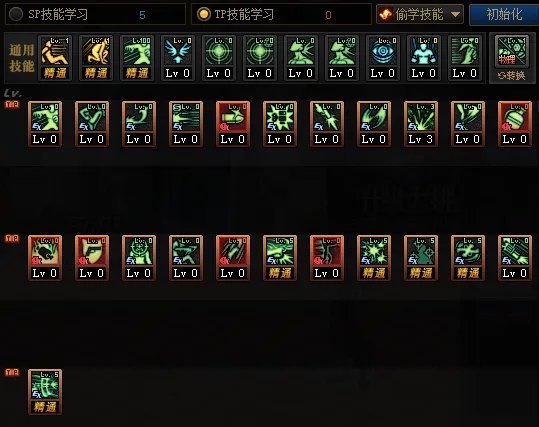Click the green S-marked EX beam skill
Screen dimensions: 539x427
click(186, 124)
